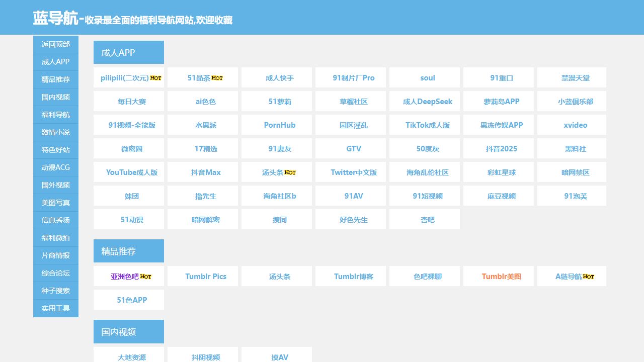Click the 国内视频 section heading
Screen dimensions: 644x362
coord(129,331)
